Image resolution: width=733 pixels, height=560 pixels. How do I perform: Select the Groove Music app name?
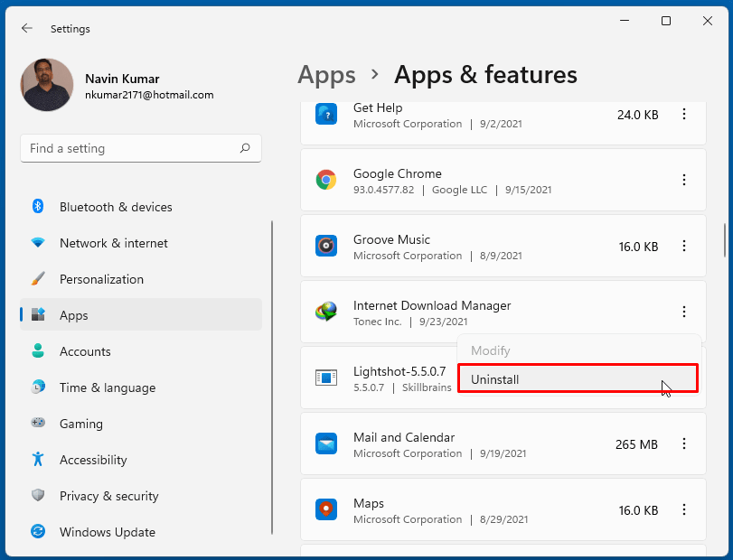(391, 239)
